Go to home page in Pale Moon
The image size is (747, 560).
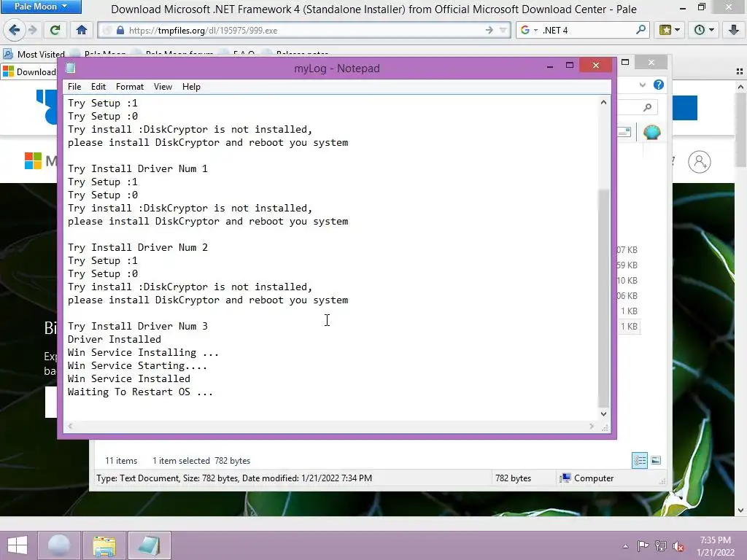click(x=82, y=30)
